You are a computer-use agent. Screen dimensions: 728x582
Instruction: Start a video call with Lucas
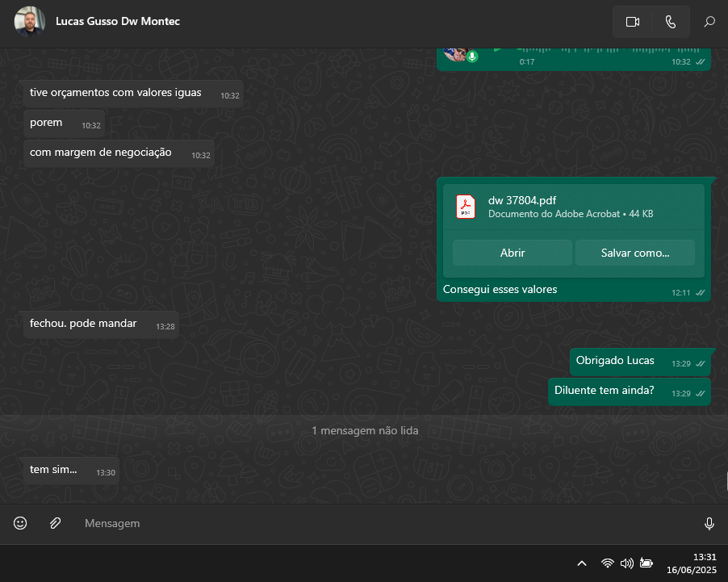click(x=632, y=22)
